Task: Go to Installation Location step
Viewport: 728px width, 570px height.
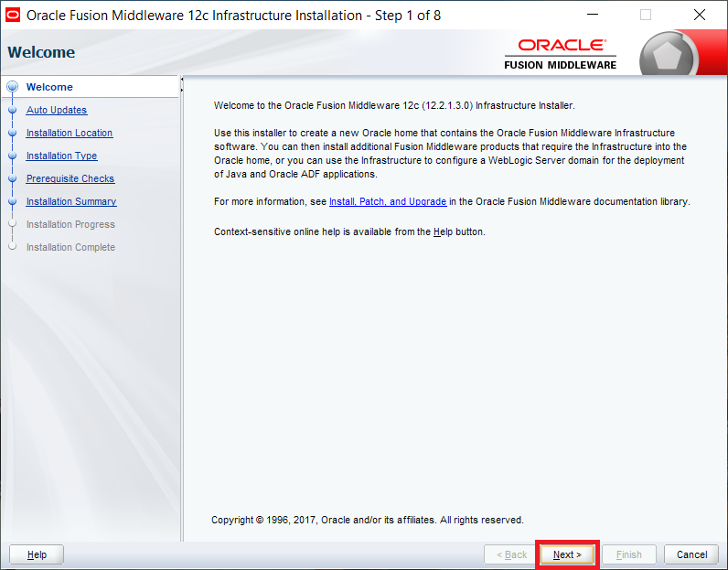Action: 70,133
